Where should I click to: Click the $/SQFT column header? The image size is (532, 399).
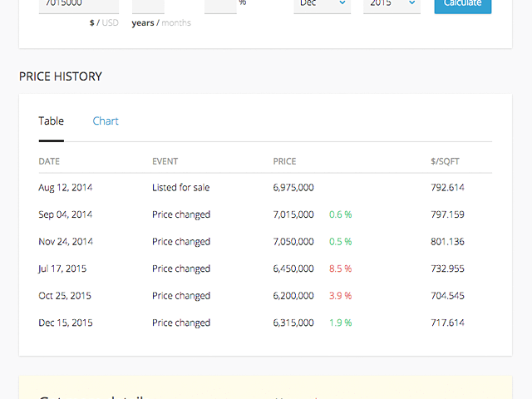(x=445, y=161)
